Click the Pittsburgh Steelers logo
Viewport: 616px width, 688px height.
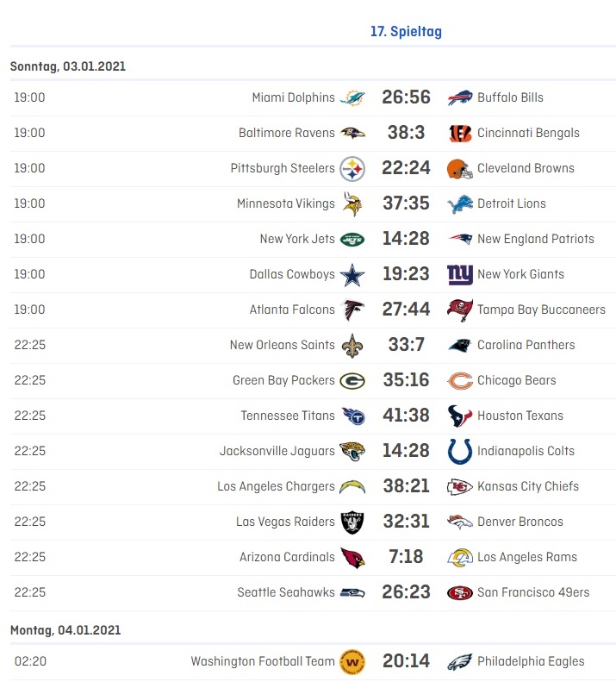(x=352, y=169)
